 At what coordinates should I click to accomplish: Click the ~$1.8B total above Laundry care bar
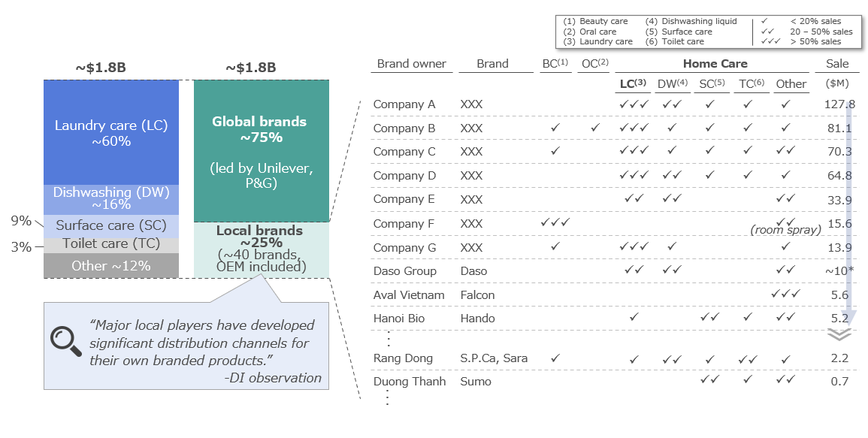tap(101, 68)
